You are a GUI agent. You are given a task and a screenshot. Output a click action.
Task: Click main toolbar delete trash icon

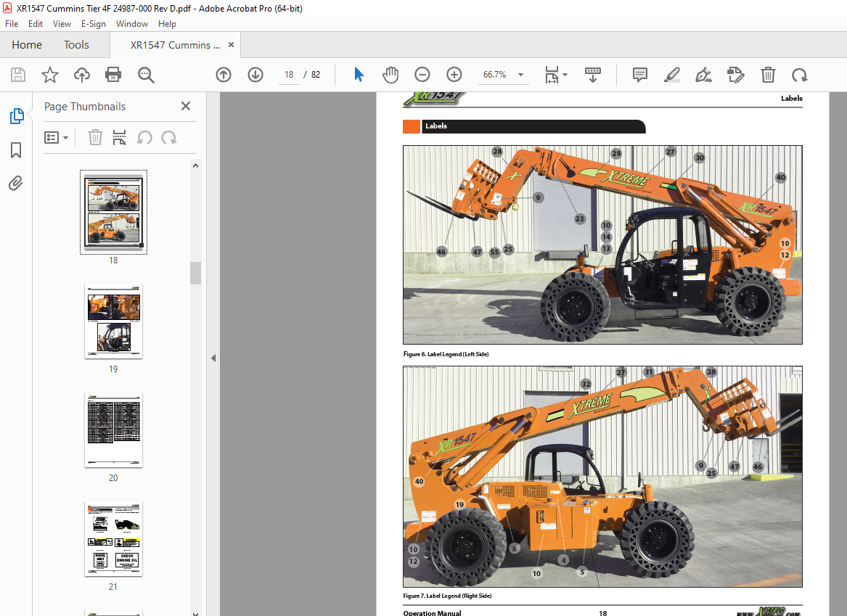pos(768,75)
